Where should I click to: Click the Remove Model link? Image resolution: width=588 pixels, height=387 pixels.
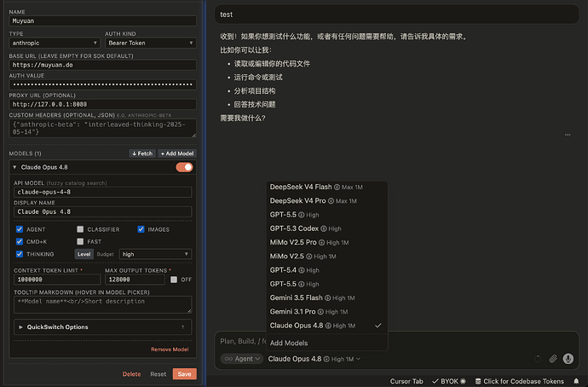click(x=170, y=349)
